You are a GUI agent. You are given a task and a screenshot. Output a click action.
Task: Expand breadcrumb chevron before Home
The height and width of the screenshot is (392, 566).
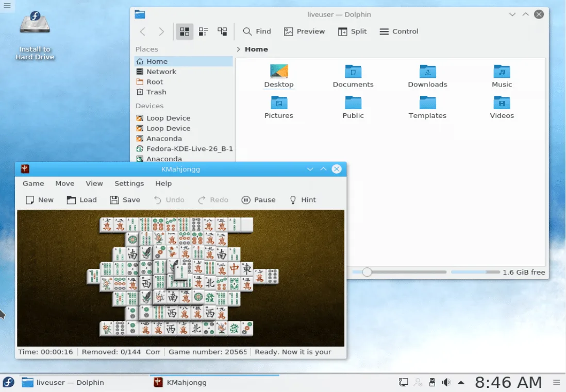click(238, 49)
